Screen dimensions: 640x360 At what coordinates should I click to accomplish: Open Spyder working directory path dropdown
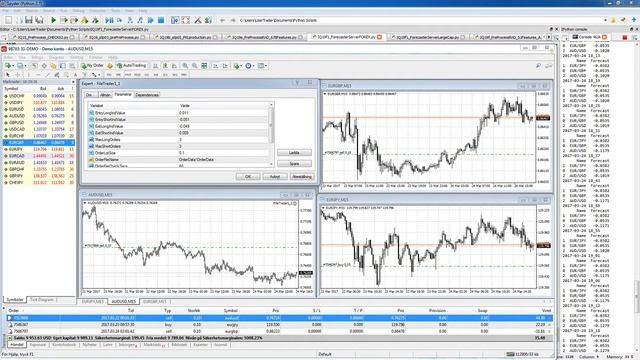(x=605, y=20)
